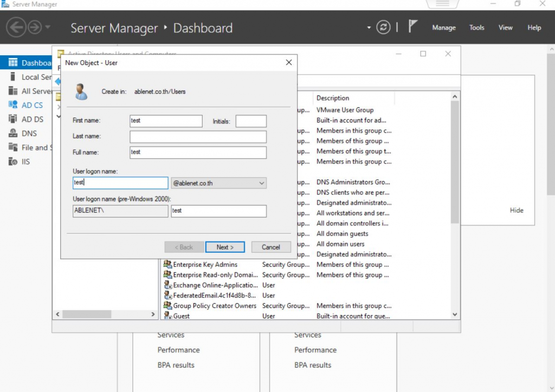Expand the navigation history dropdown arrow
This screenshot has height=392, width=555.
48,28
